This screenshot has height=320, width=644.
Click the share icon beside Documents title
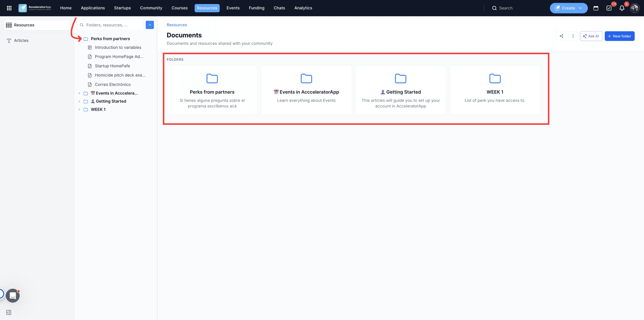click(x=561, y=36)
